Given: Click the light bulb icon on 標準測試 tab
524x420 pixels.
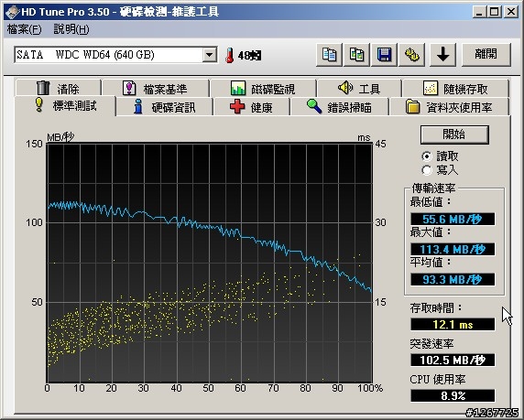Looking at the screenshot, I should (x=39, y=104).
